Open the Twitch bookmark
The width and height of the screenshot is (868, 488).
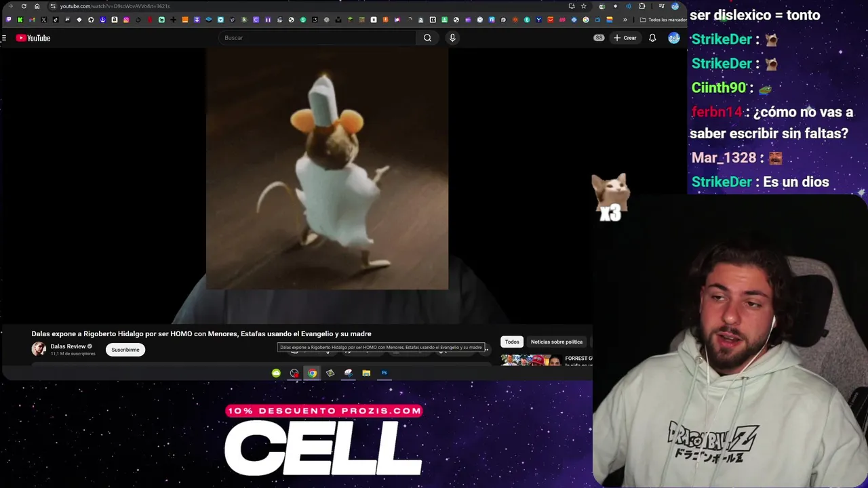click(x=8, y=20)
